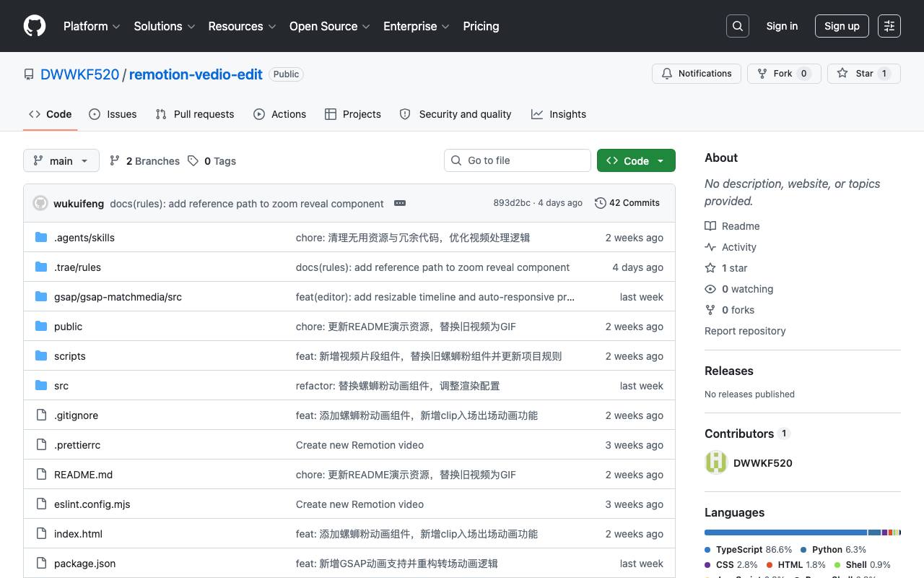Switch to the Actions tab
Image resolution: width=924 pixels, height=578 pixels.
tap(280, 114)
